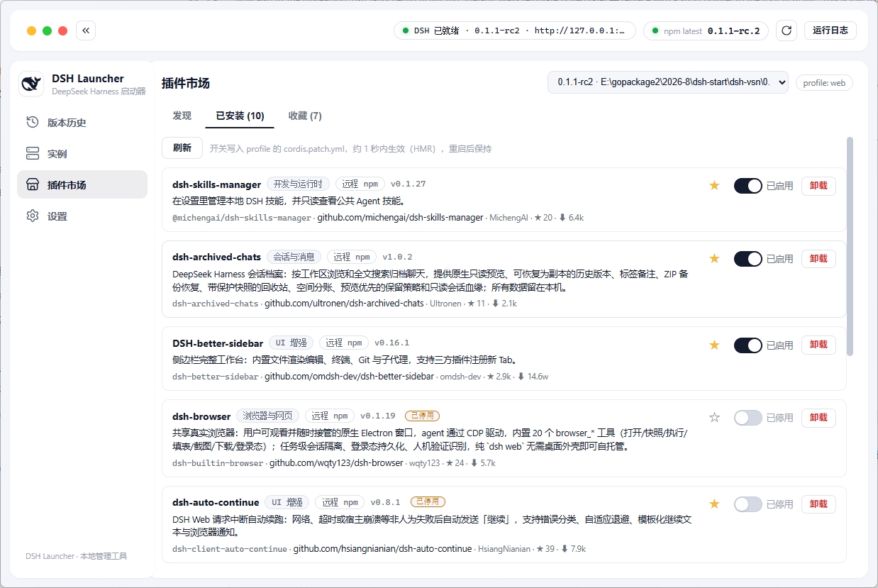Click version text v1.0.2

coord(397,257)
